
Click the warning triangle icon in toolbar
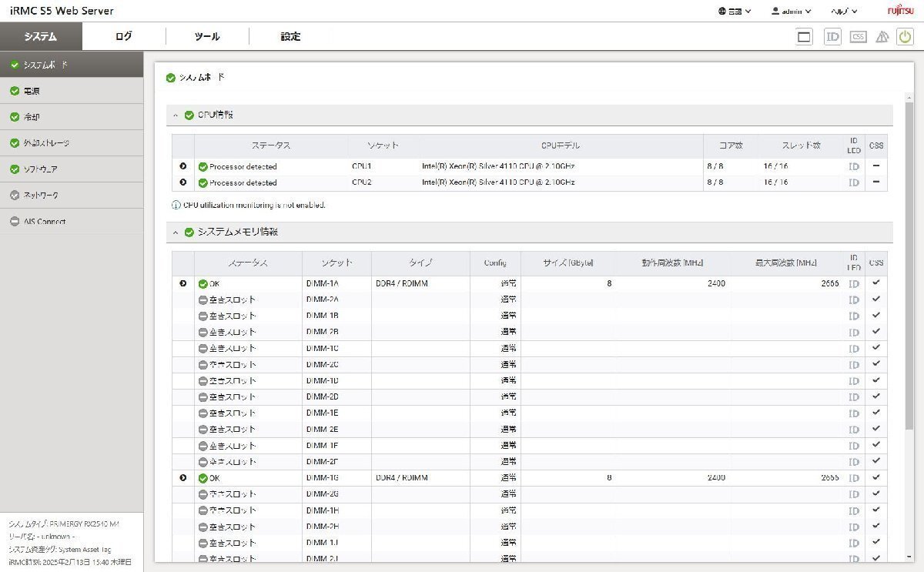(x=882, y=36)
